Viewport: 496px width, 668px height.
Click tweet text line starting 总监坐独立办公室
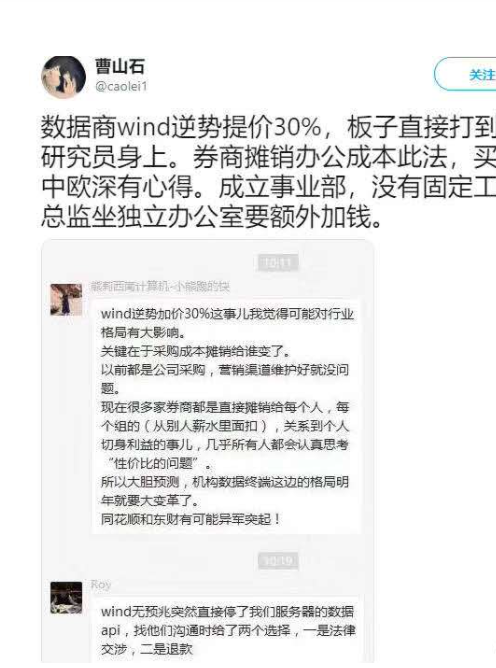211,217
